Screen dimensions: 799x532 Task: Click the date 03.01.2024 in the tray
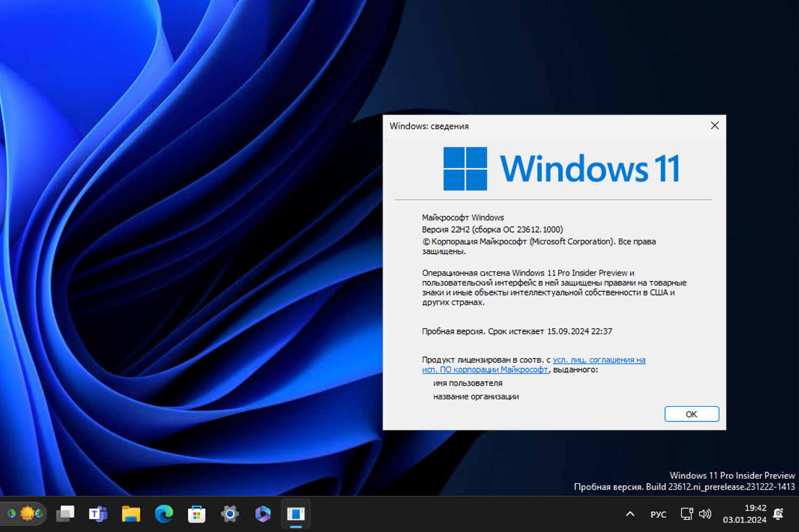pyautogui.click(x=746, y=520)
